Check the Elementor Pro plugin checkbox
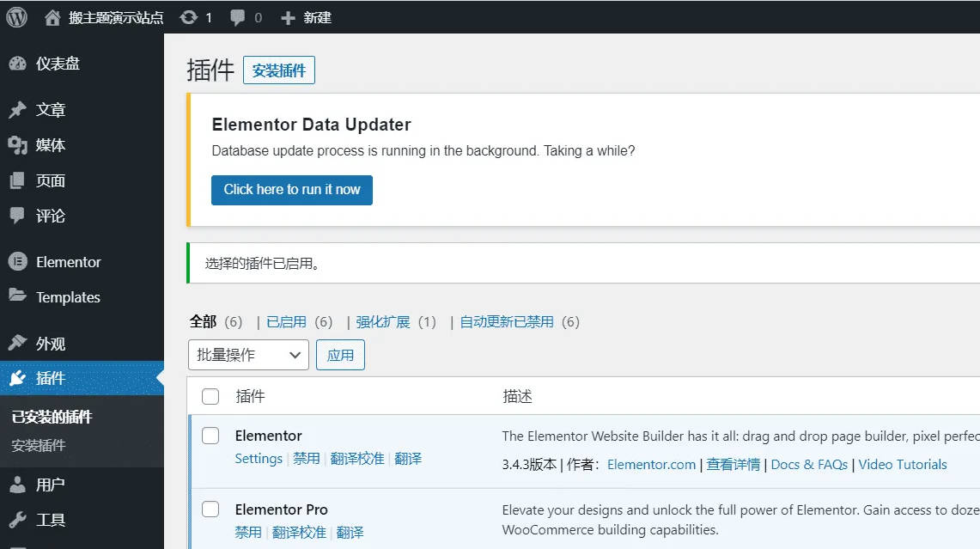The image size is (980, 549). pyautogui.click(x=210, y=509)
